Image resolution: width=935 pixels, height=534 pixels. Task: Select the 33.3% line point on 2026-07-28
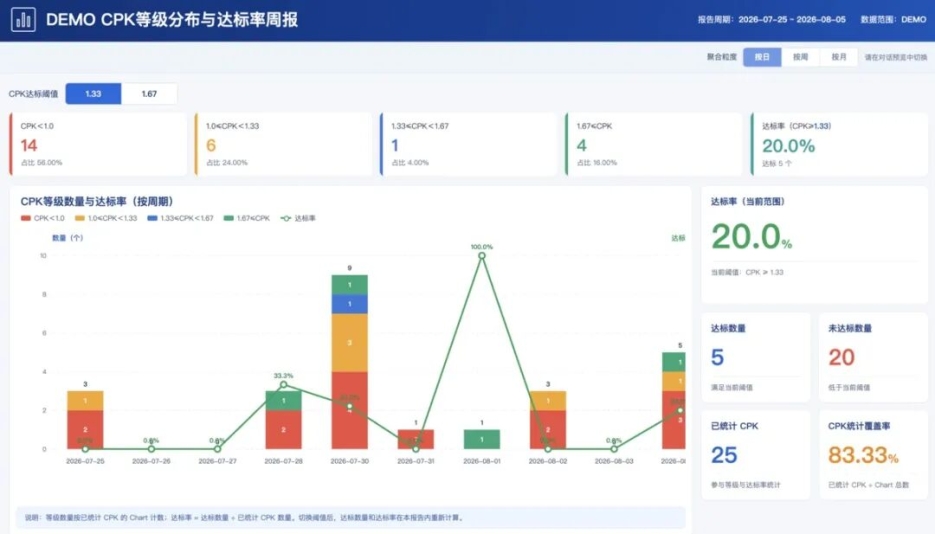coord(283,384)
